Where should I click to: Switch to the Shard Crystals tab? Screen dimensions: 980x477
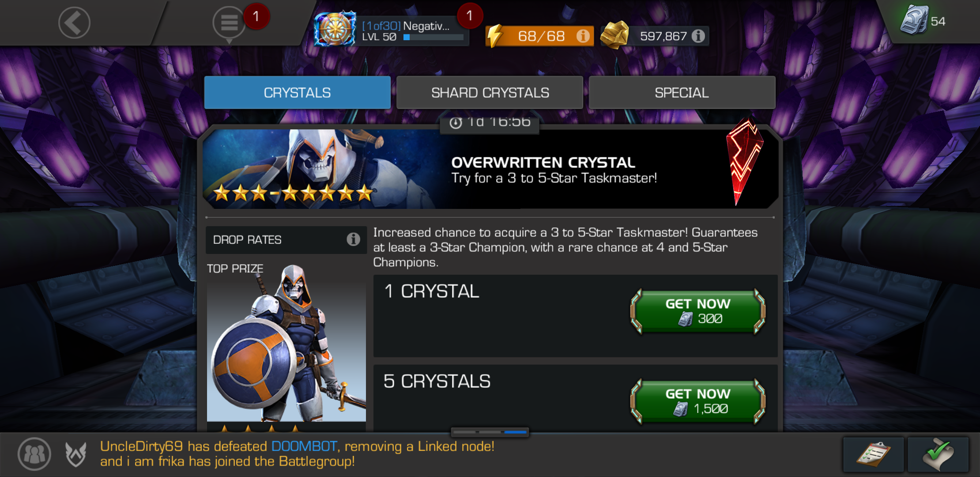pyautogui.click(x=490, y=92)
